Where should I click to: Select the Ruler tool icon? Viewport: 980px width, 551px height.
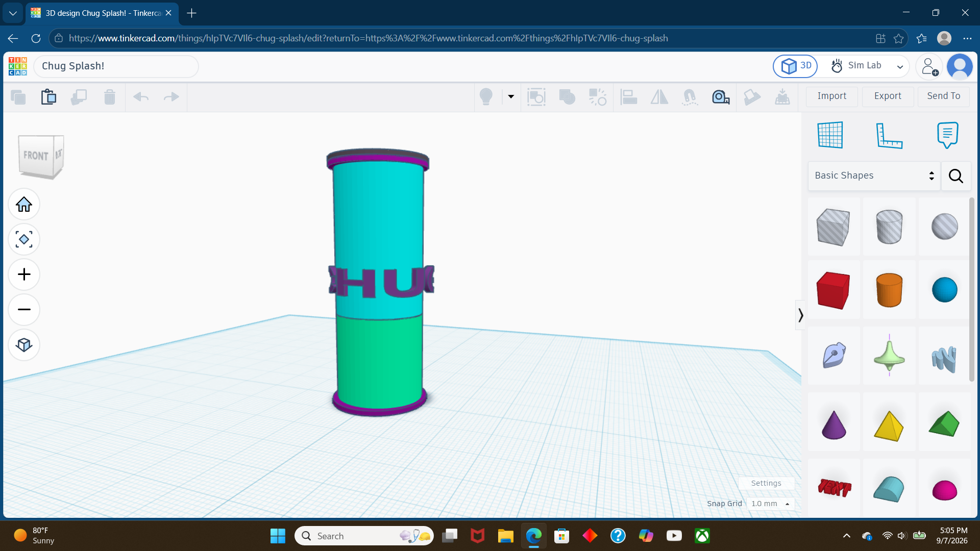point(889,135)
